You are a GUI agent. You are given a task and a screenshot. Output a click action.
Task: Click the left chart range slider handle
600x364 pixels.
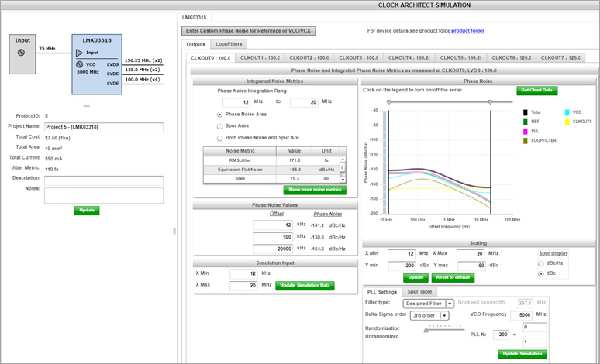tap(389, 102)
